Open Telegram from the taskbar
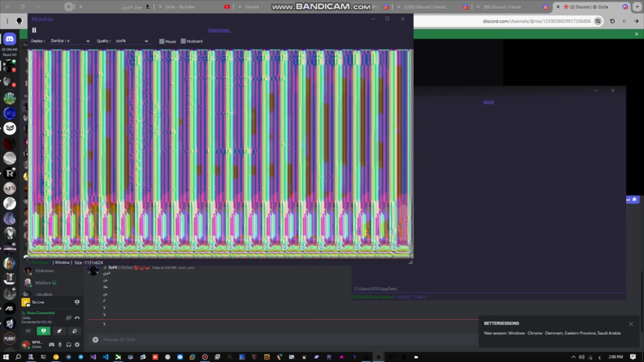The width and height of the screenshot is (644, 362). coord(80,357)
